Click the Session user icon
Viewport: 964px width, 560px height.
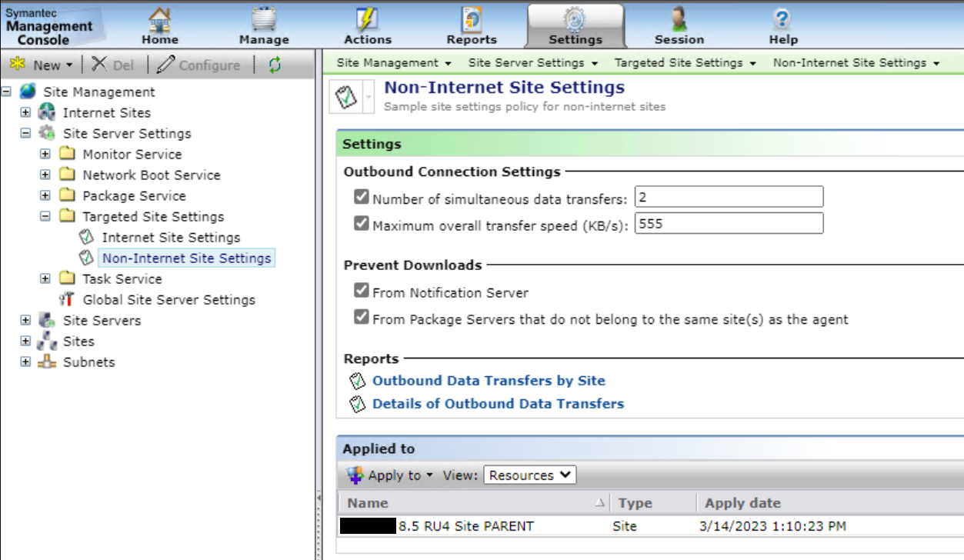click(679, 19)
